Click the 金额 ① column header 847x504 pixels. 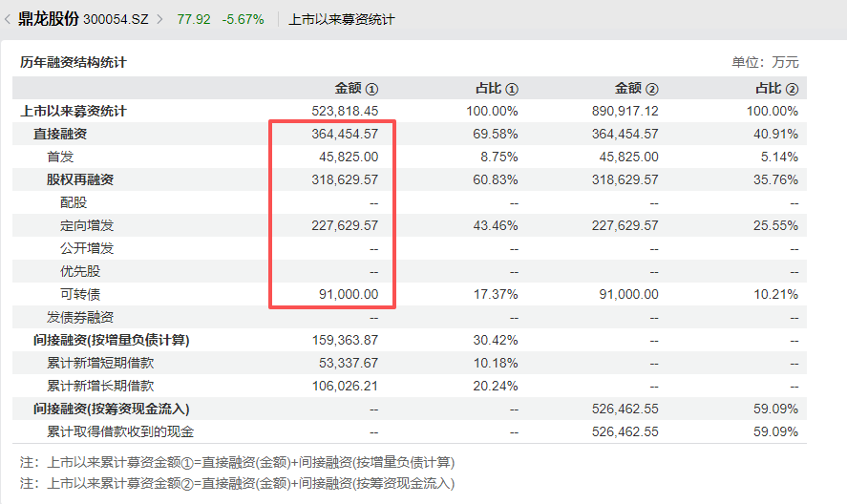pos(356,88)
